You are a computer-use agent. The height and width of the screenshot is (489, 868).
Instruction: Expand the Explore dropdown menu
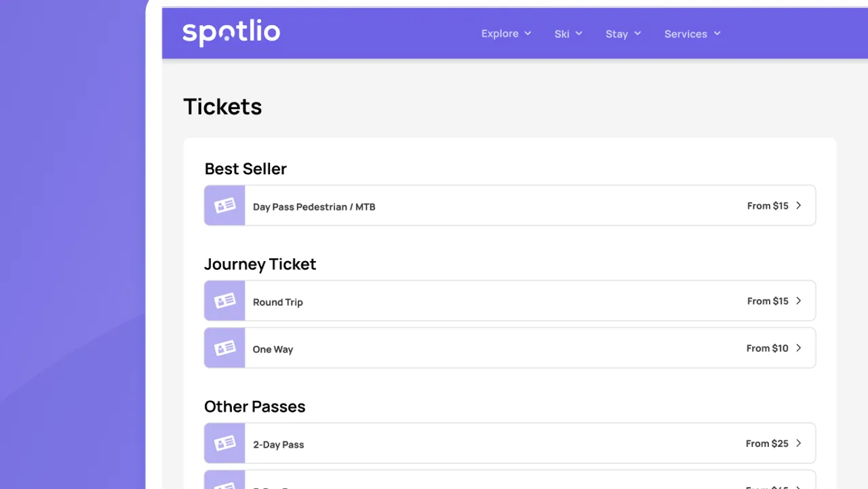click(506, 34)
